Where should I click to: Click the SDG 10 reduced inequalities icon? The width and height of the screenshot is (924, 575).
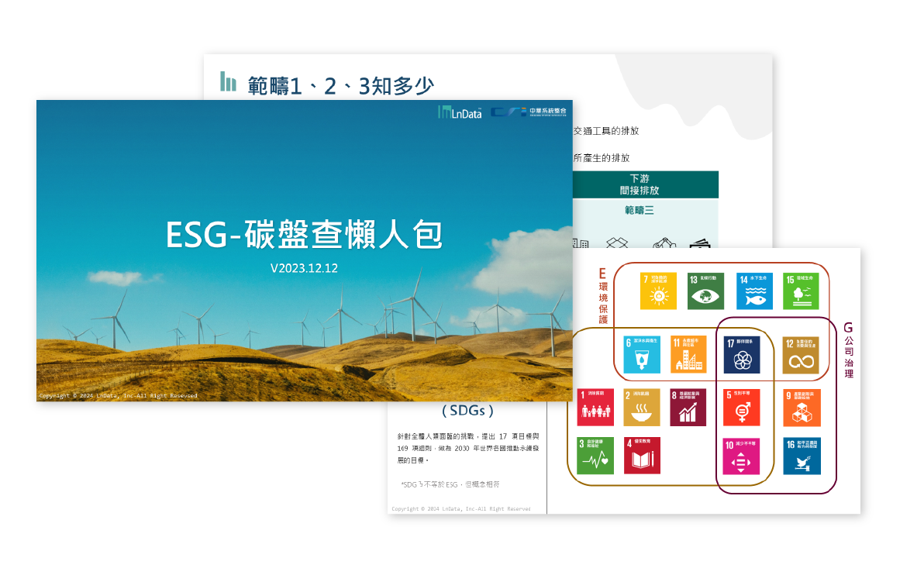(742, 456)
